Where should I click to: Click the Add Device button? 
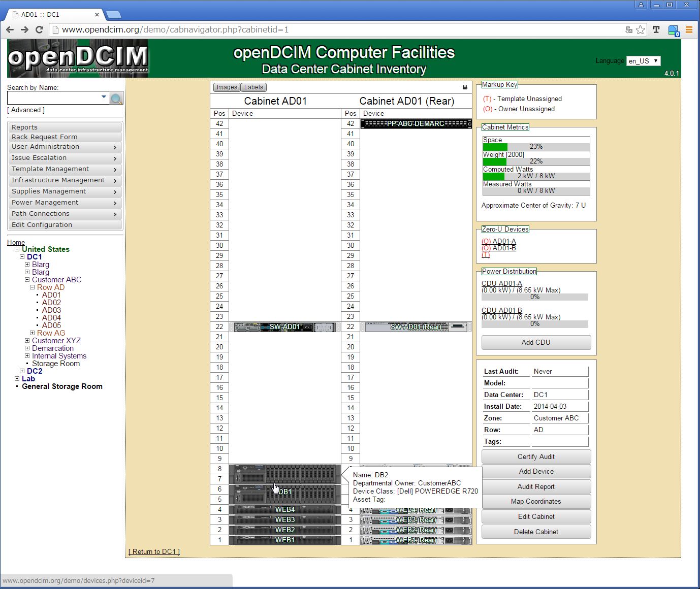tap(536, 471)
